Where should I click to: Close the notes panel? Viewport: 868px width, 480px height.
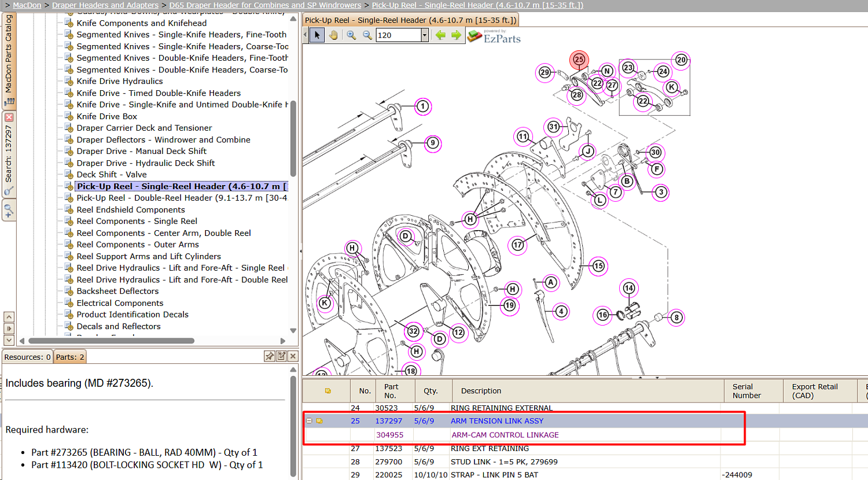point(293,356)
